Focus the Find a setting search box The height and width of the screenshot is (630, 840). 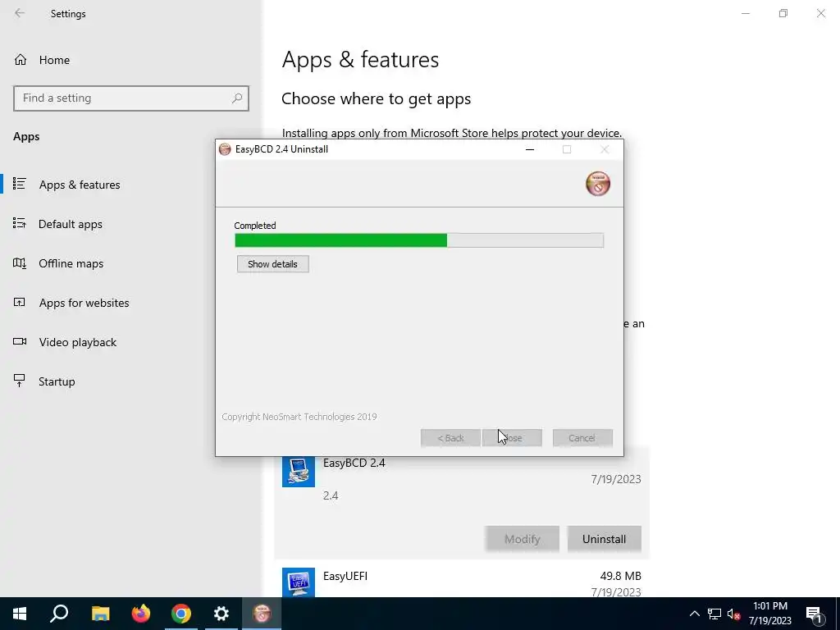click(x=131, y=98)
